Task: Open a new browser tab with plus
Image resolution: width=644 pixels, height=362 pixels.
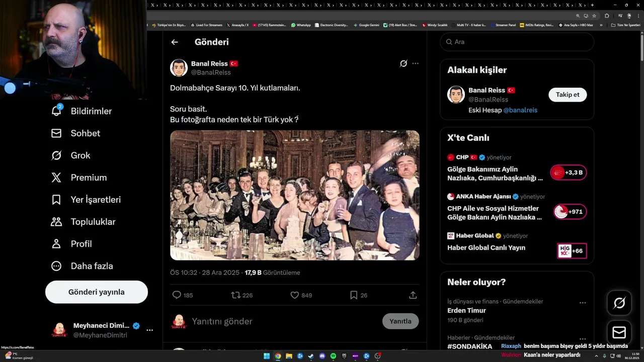Action: 593,5
